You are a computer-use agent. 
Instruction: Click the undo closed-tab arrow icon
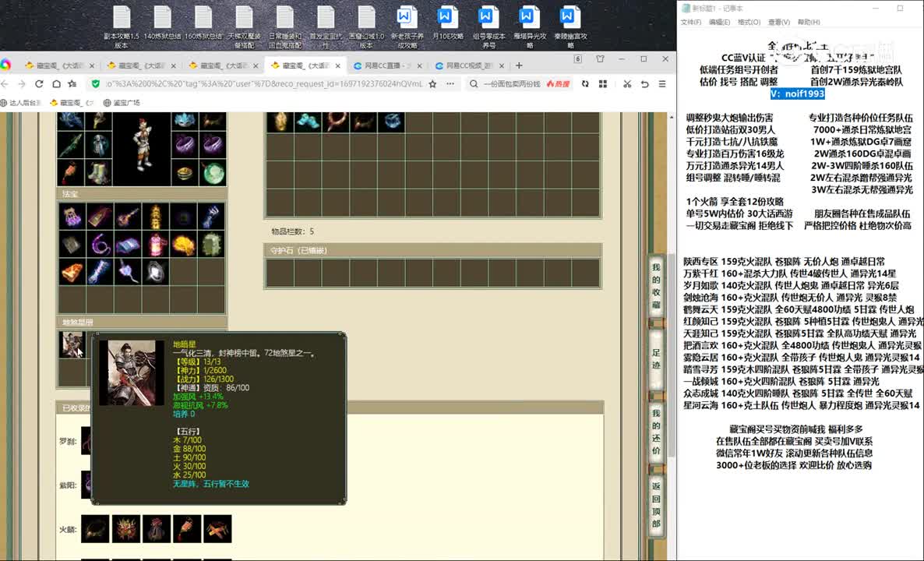click(644, 84)
